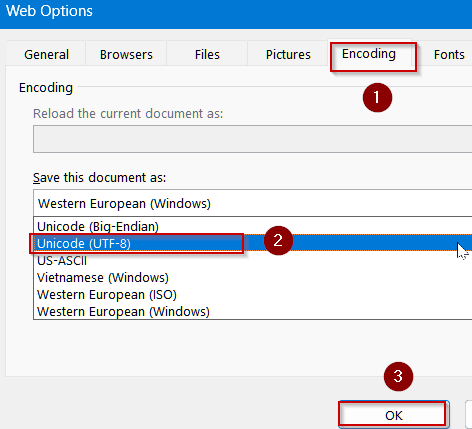Go to the Pictures tab
Screen dimensions: 472x429
pos(288,54)
